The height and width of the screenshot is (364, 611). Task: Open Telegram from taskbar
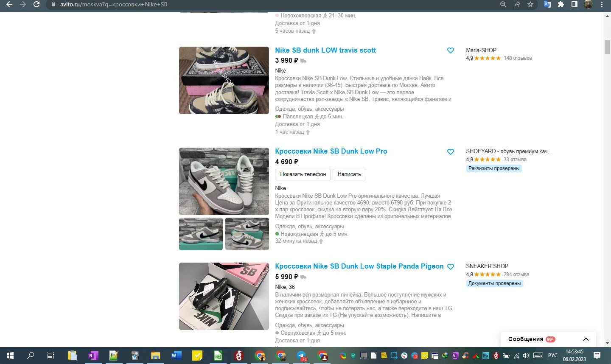click(302, 356)
